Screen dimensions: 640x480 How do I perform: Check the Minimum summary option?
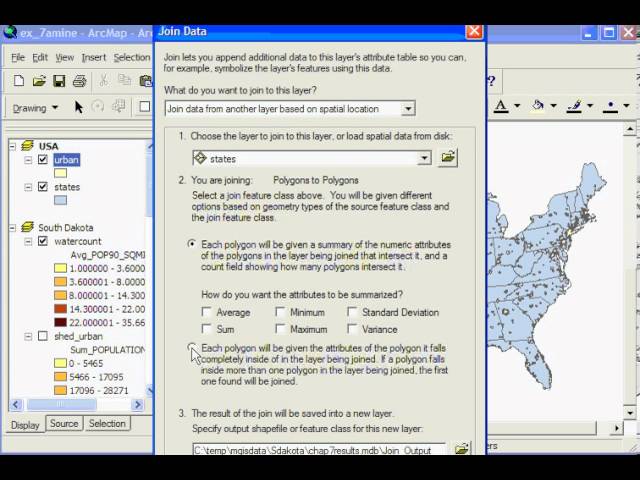tap(280, 312)
